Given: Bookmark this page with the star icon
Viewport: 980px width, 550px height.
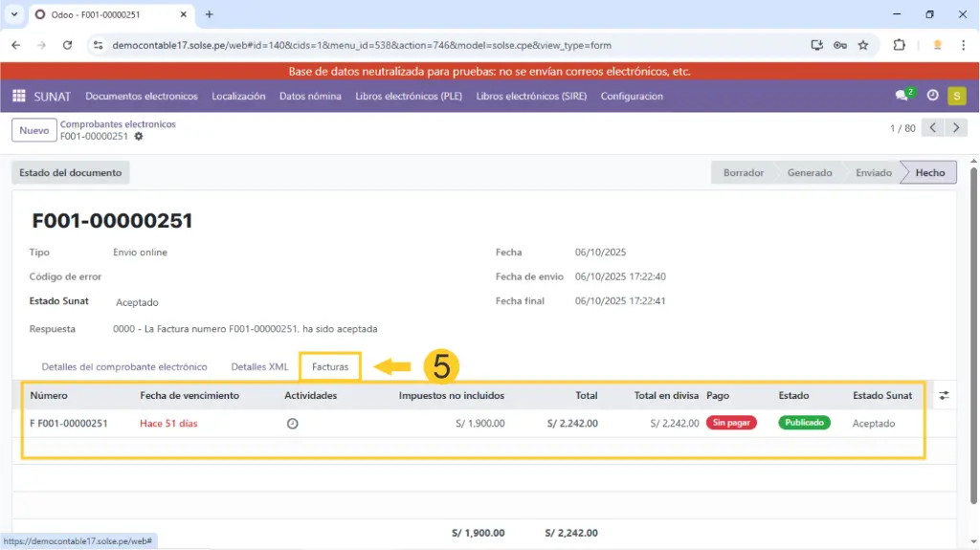Looking at the screenshot, I should coord(863,45).
